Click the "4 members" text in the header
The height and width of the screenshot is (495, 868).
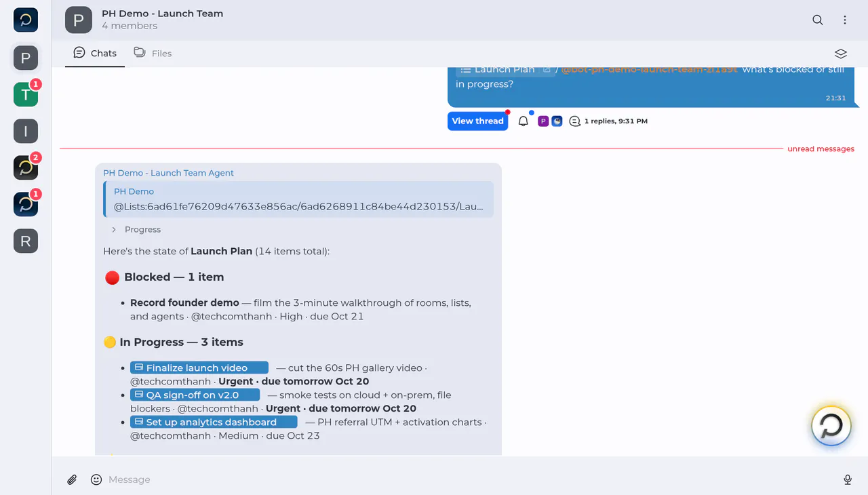[130, 26]
